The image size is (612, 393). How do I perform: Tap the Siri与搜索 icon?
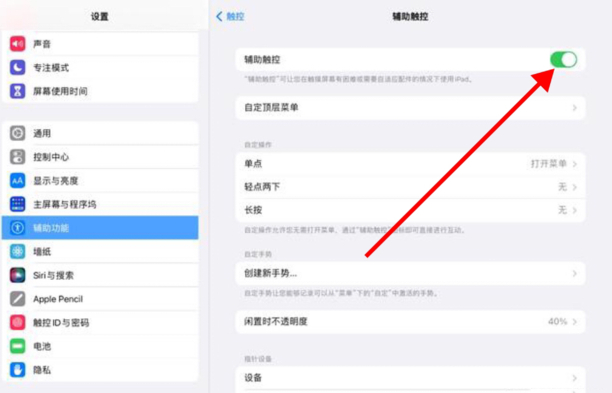(x=17, y=275)
